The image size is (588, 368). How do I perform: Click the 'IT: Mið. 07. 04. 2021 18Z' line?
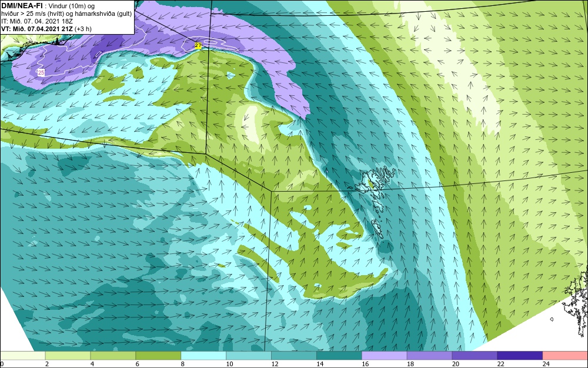36,21
